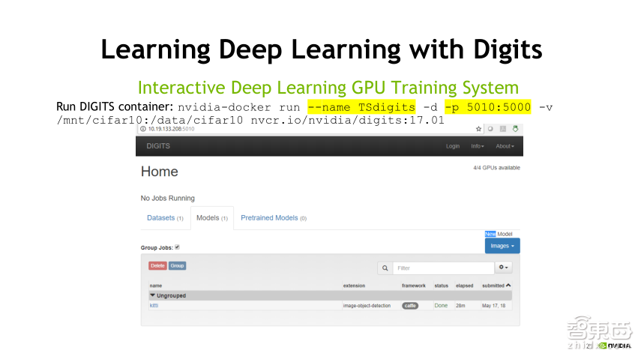The height and width of the screenshot is (359, 644).
Task: Click the caffe framework badge
Action: tap(410, 306)
